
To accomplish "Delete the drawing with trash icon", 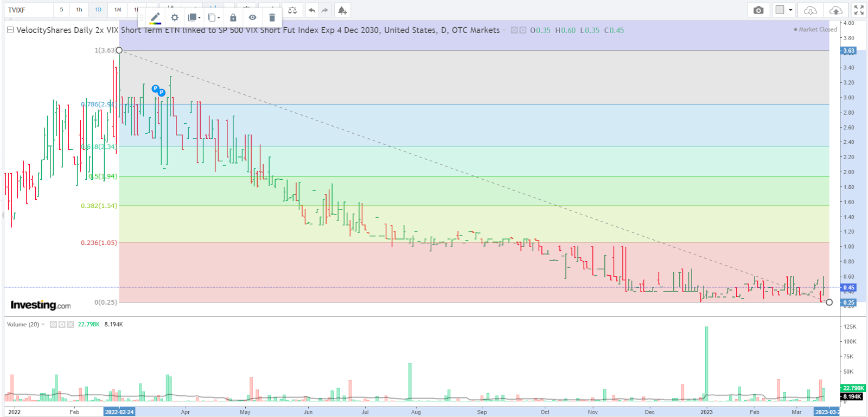I will [x=272, y=18].
